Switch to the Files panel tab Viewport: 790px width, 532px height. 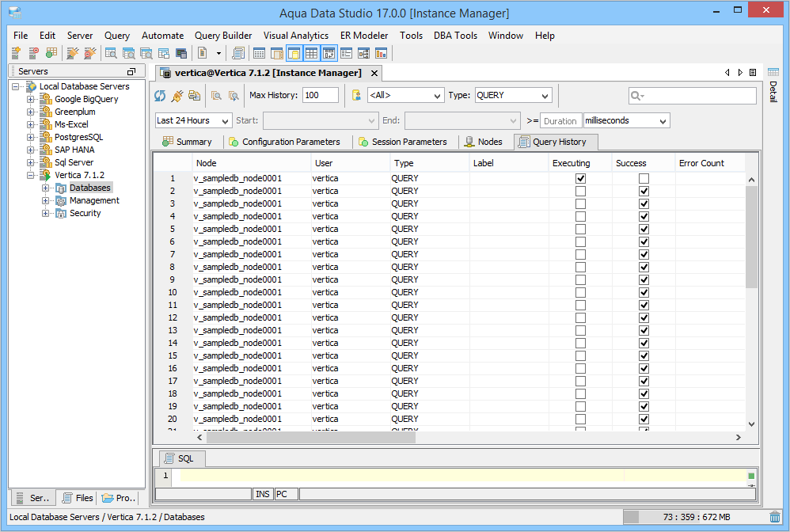point(78,498)
